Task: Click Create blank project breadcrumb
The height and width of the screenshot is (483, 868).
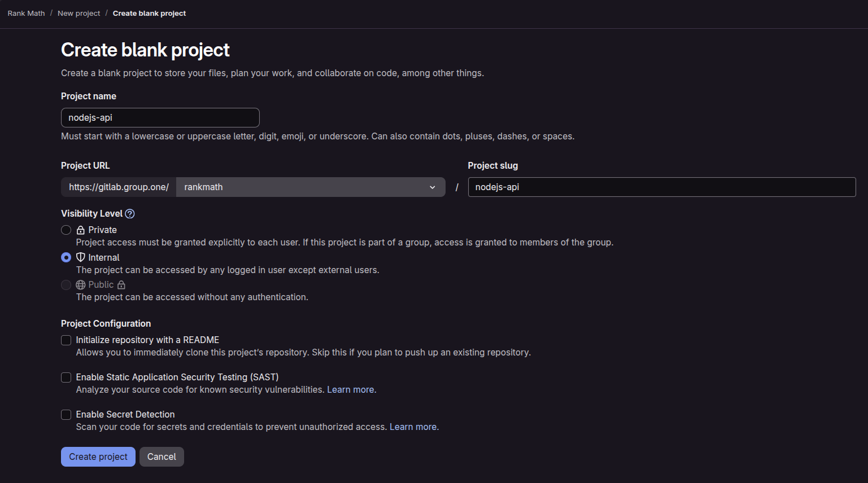Action: pos(149,13)
